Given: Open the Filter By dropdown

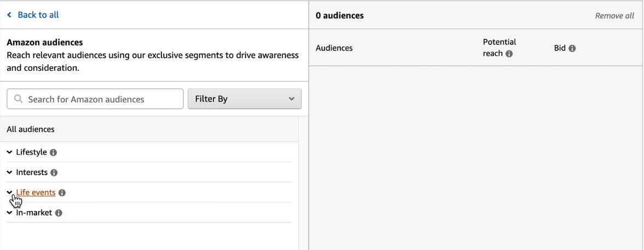Looking at the screenshot, I should (x=244, y=99).
